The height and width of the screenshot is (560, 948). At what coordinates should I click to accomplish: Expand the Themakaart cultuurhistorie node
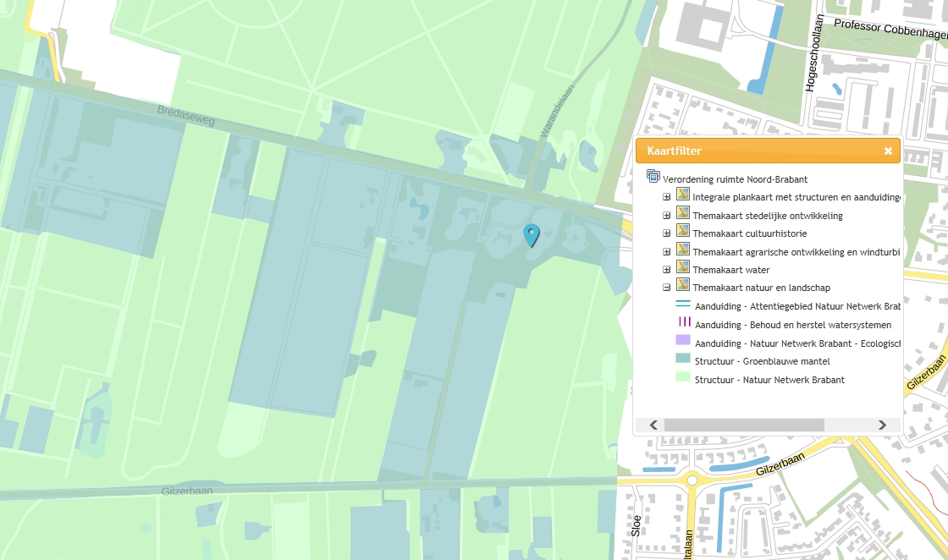666,233
